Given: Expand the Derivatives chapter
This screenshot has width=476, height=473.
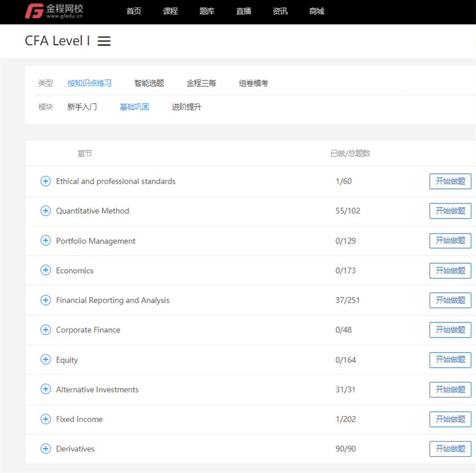Looking at the screenshot, I should 46,449.
